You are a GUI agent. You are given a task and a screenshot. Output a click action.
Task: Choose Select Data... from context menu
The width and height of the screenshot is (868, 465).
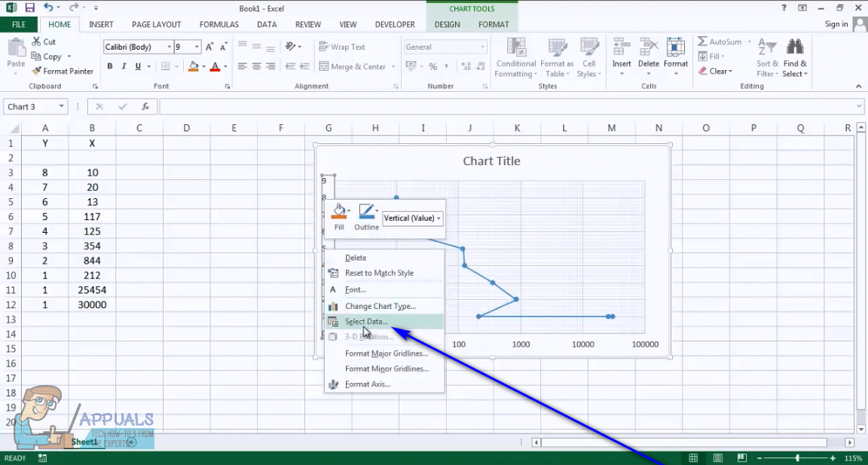[x=385, y=322]
